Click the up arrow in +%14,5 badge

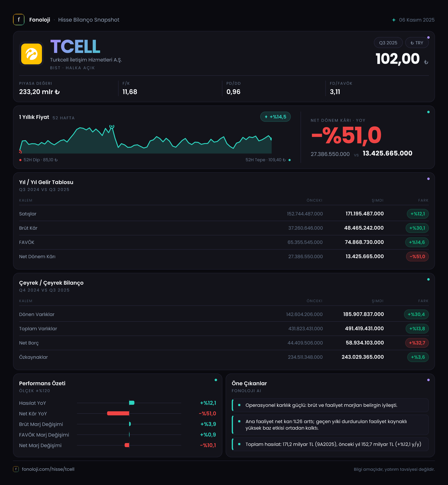tap(266, 117)
